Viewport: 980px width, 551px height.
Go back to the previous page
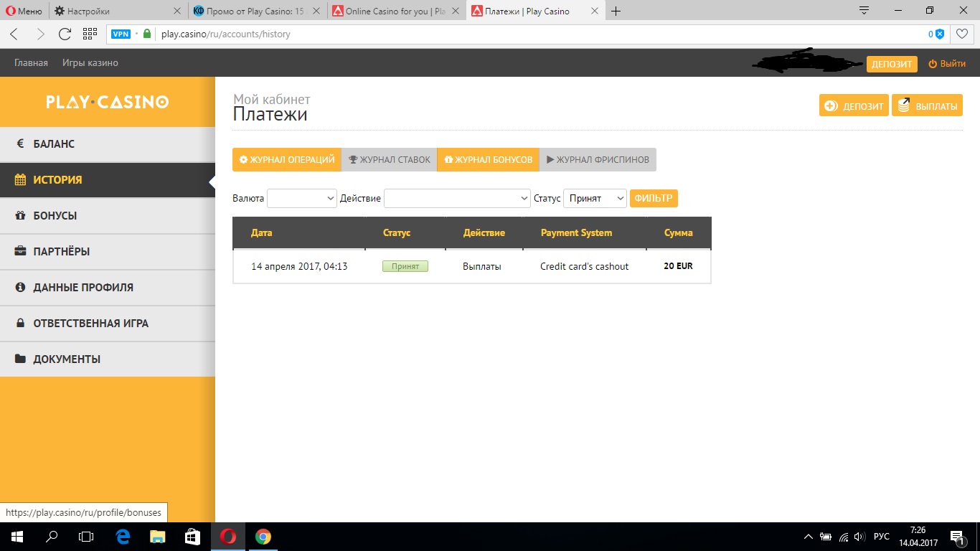pyautogui.click(x=15, y=34)
